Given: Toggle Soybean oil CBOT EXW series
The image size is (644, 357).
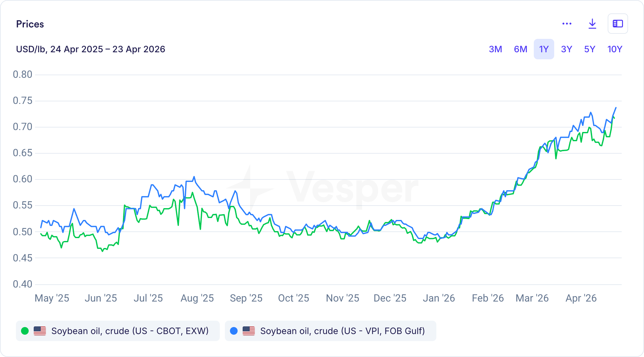Looking at the screenshot, I should (x=130, y=331).
